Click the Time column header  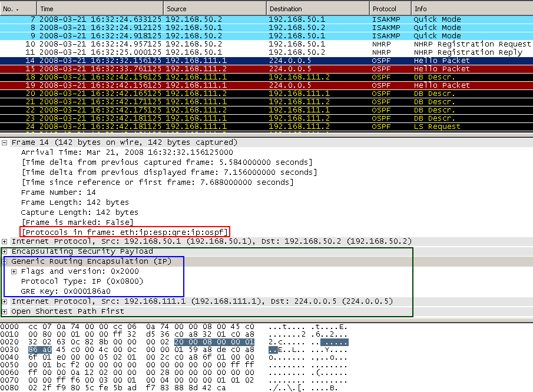coord(99,9)
